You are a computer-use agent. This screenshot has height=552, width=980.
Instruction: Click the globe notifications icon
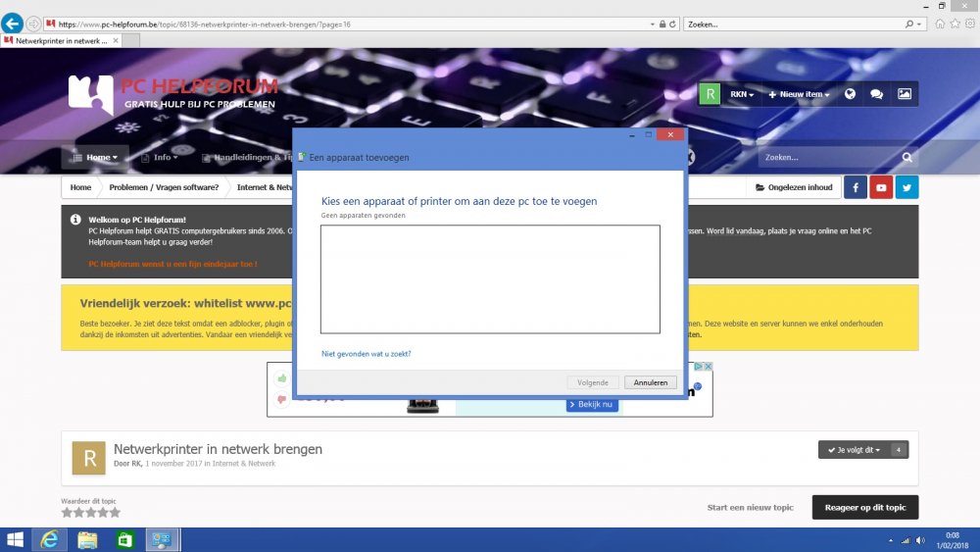coord(850,94)
